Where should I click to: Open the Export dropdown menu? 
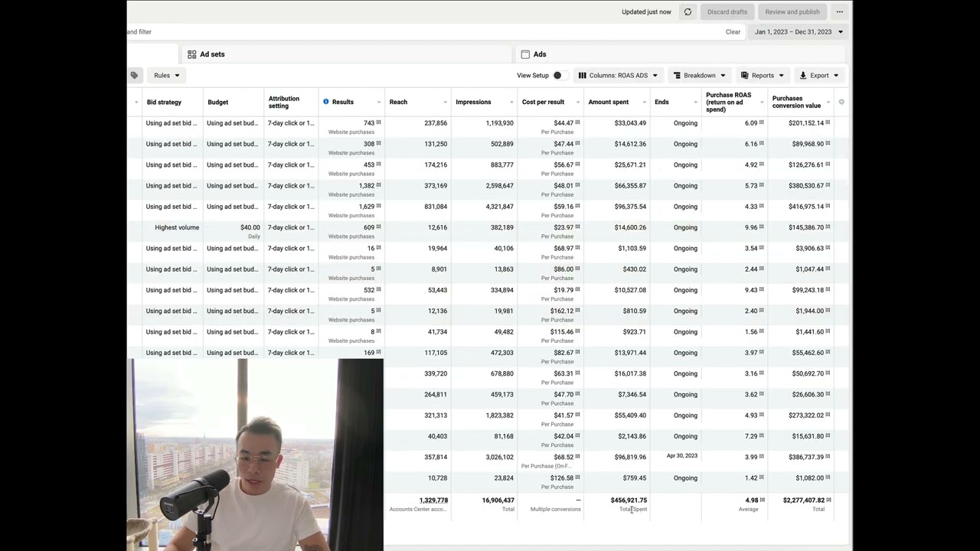click(819, 75)
